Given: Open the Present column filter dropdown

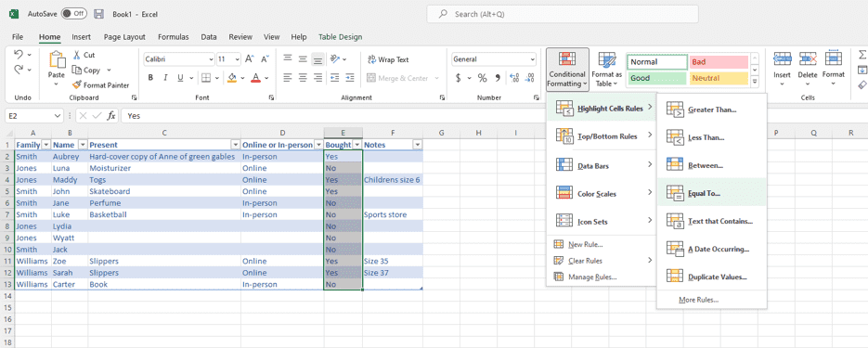Looking at the screenshot, I should click(235, 145).
